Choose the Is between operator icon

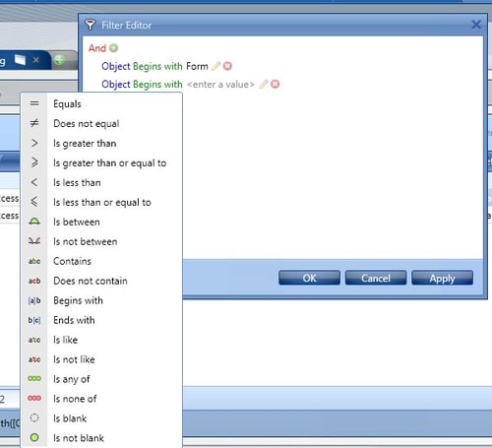point(34,222)
